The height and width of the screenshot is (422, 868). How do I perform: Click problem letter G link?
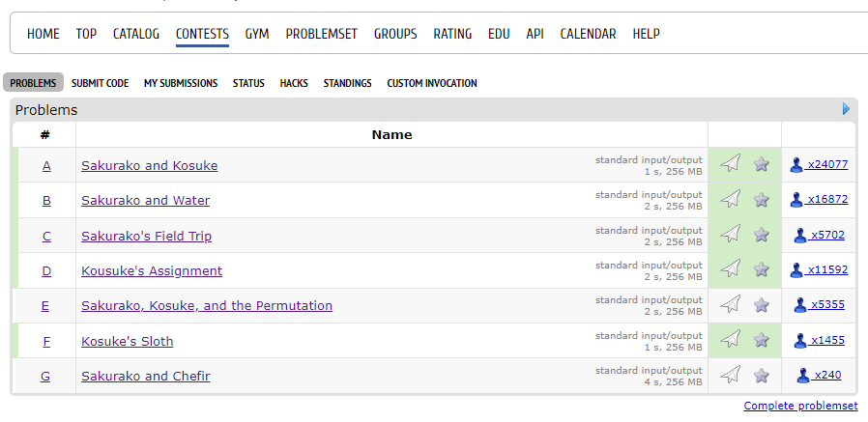[x=45, y=376]
